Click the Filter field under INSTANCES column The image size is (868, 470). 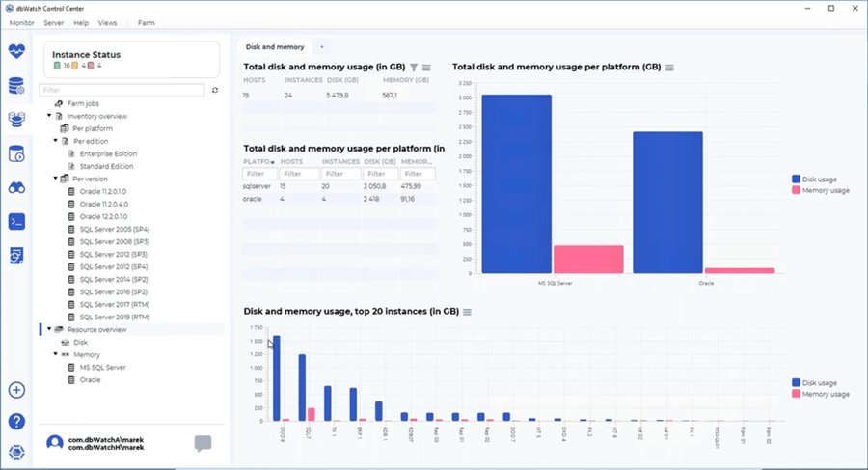pyautogui.click(x=341, y=174)
